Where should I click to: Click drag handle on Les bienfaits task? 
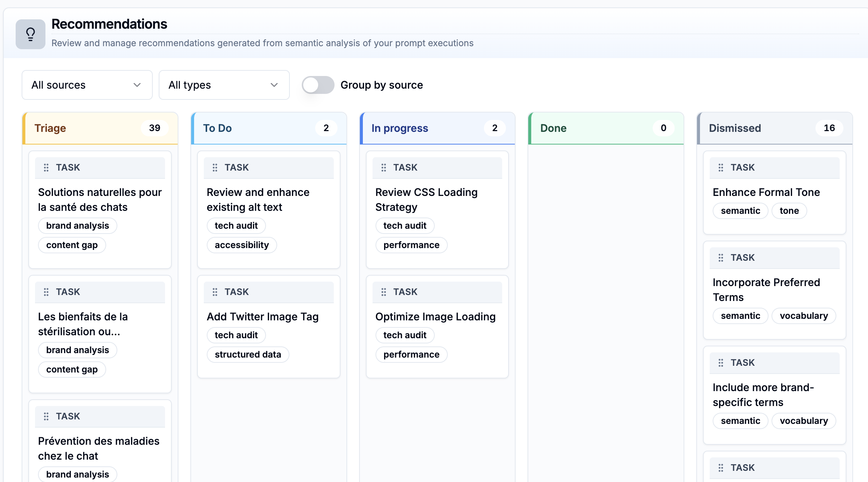point(46,292)
